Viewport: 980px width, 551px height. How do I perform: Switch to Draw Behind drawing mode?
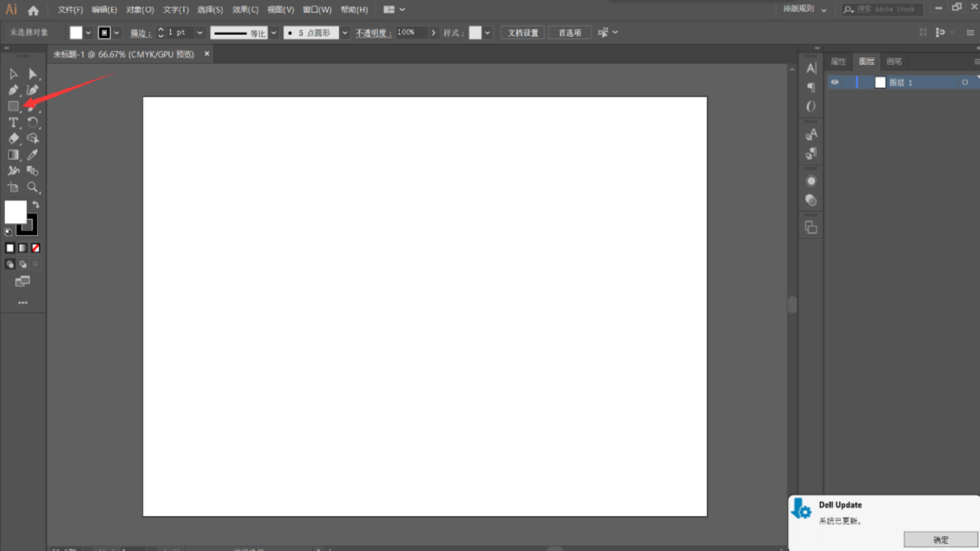pos(23,264)
